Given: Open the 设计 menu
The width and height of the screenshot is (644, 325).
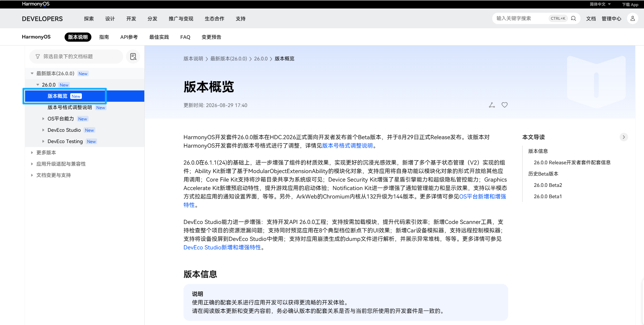Looking at the screenshot, I should pos(110,19).
